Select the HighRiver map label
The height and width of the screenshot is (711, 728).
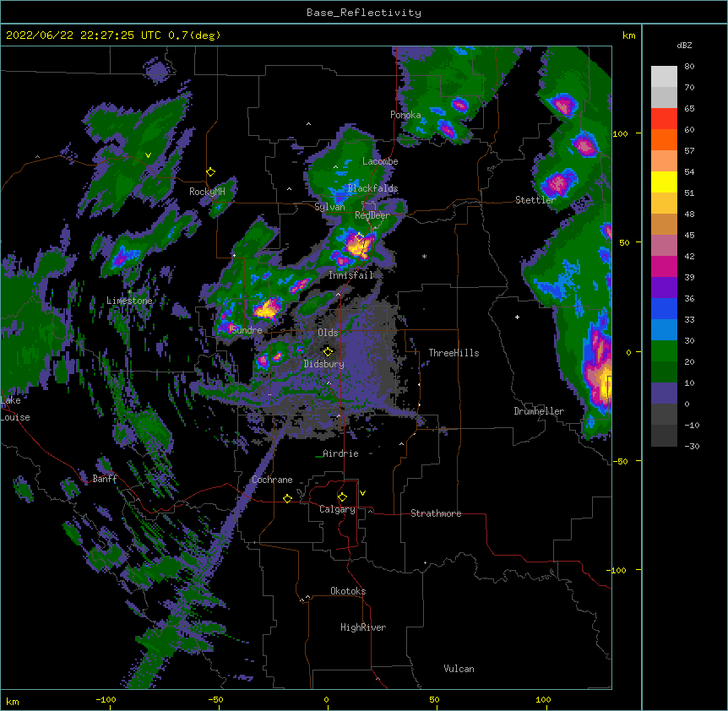tap(363, 627)
